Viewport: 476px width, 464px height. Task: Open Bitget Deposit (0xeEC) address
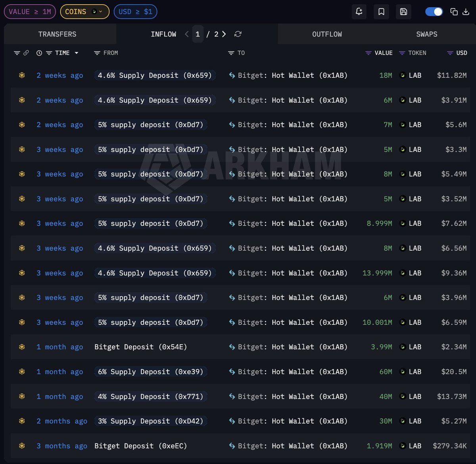click(x=140, y=446)
